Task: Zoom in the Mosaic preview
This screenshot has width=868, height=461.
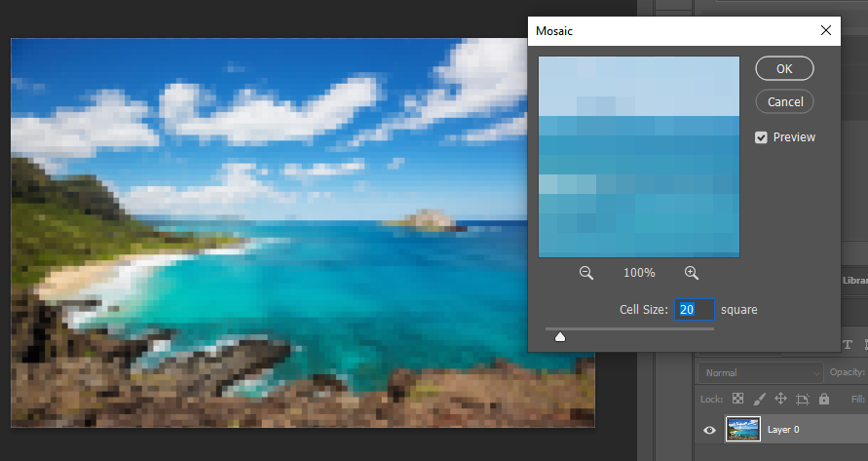Action: pos(692,274)
